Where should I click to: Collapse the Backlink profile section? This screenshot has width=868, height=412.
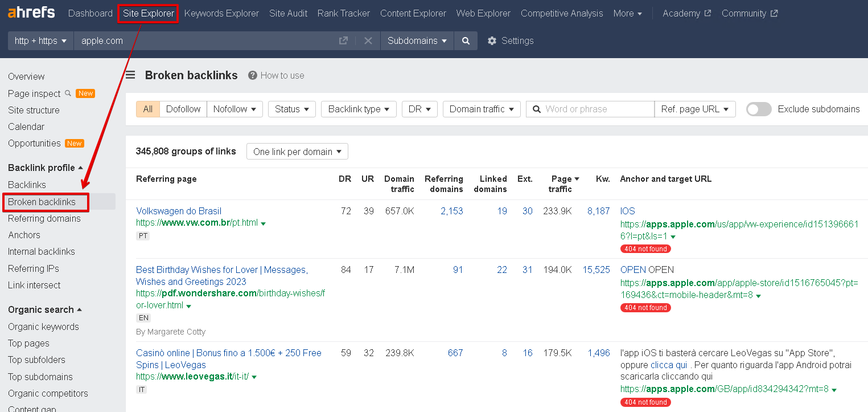46,168
